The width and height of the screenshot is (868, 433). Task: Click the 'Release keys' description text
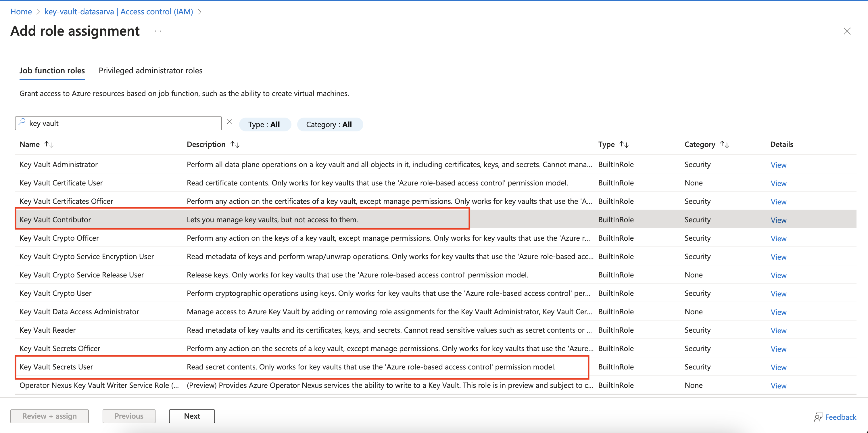coord(358,275)
